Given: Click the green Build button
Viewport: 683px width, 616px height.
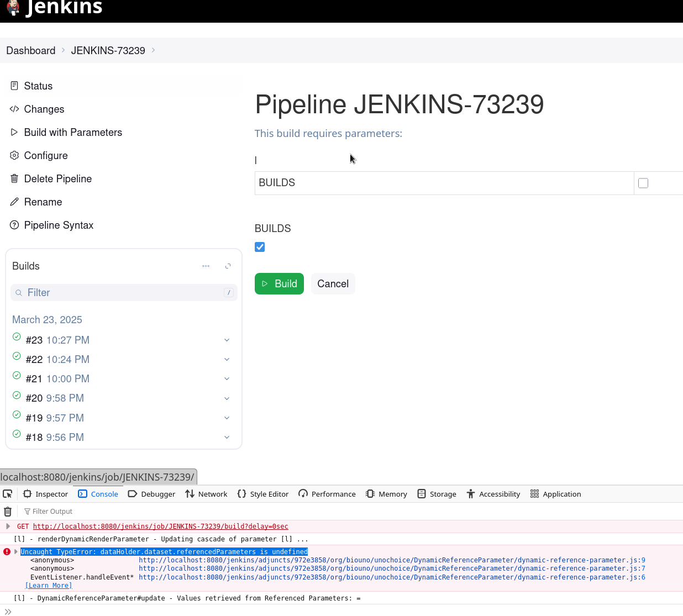Looking at the screenshot, I should coord(279,283).
